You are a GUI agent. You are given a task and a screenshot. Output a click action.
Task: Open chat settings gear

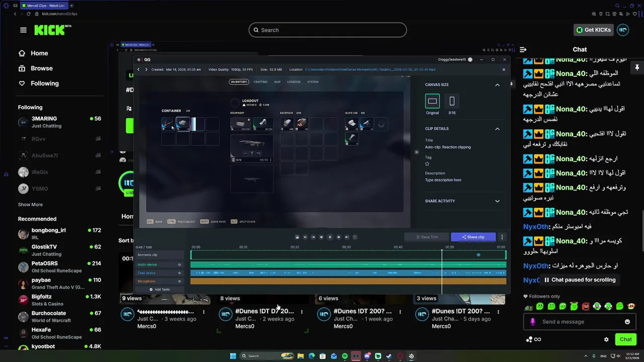pos(606,339)
